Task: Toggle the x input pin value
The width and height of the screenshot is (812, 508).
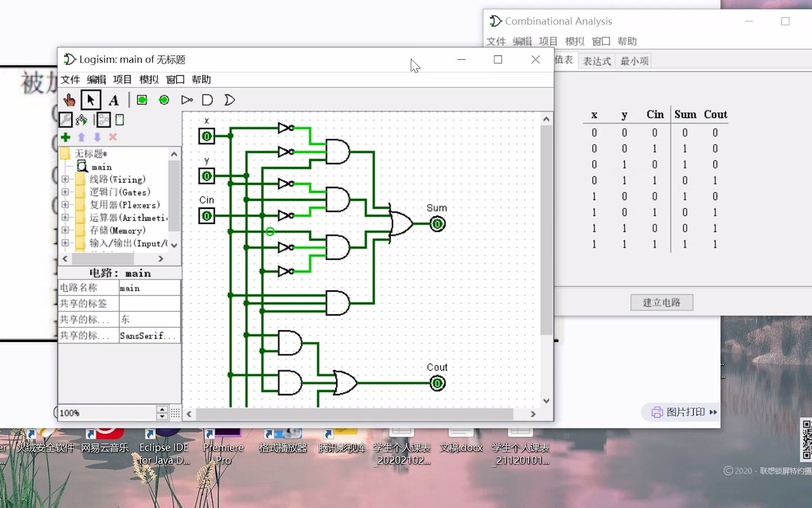Action: 206,136
